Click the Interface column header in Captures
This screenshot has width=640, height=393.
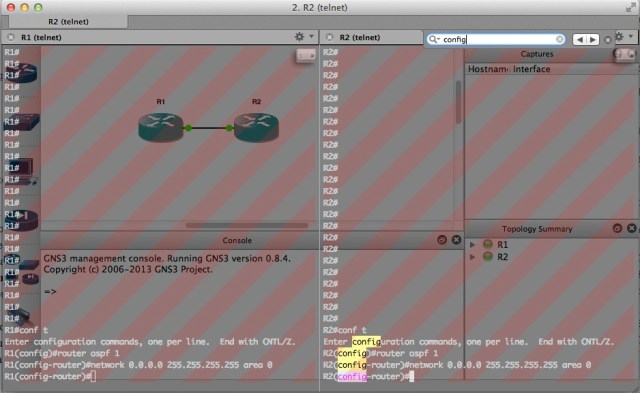(x=531, y=69)
